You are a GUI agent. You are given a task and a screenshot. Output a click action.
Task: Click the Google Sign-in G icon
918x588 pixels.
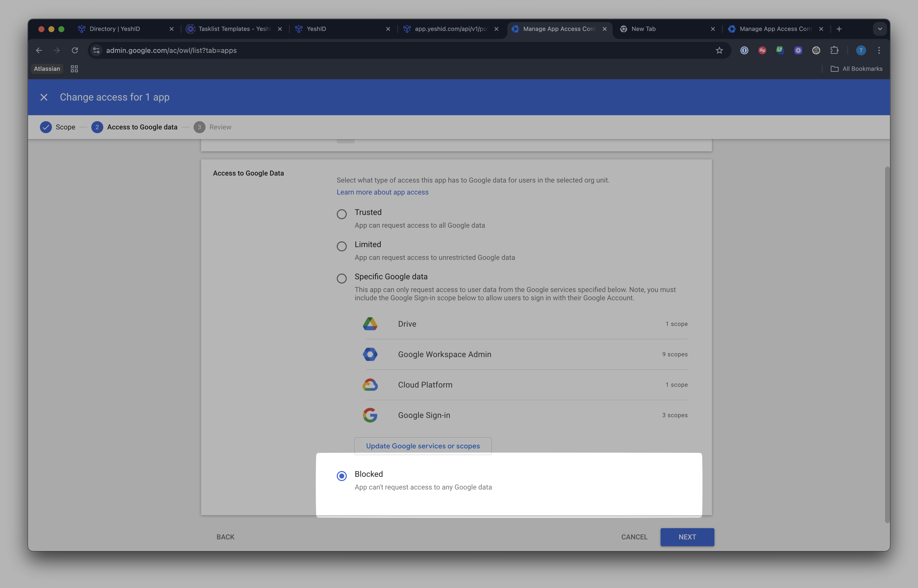pos(370,415)
